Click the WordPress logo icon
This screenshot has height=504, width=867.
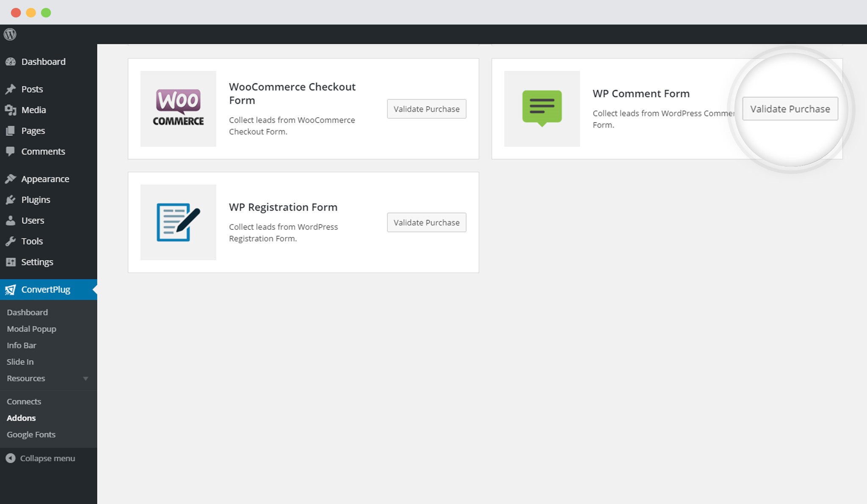coord(10,34)
